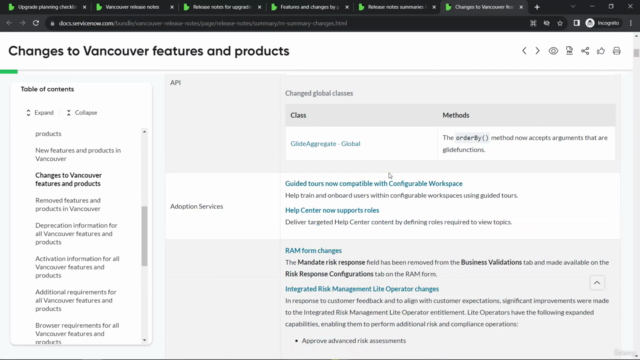This screenshot has height=360, width=640.
Task: Click the Translate page icon
Action: [x=533, y=23]
